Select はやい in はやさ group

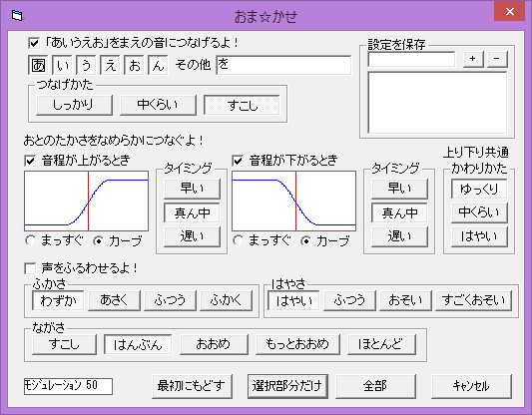(x=293, y=300)
